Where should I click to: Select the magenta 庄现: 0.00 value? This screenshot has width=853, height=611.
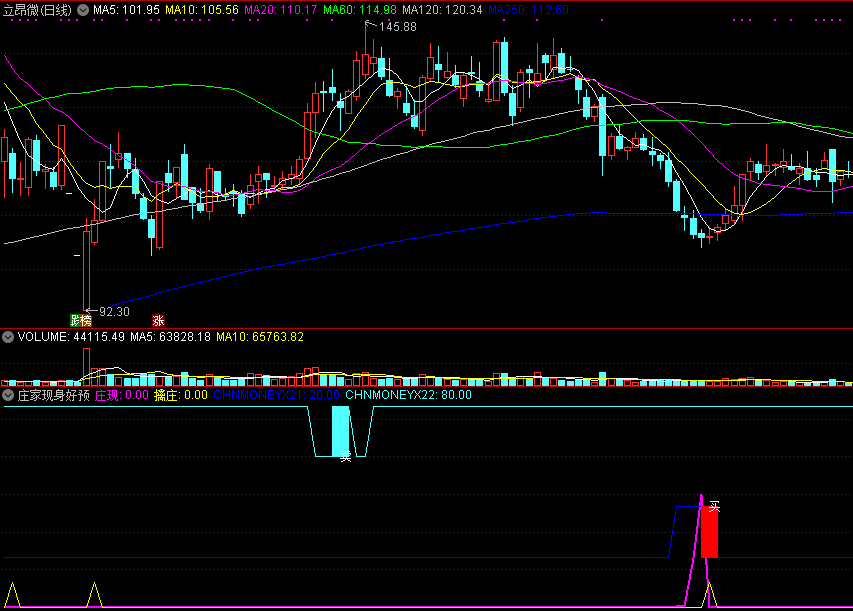[122, 395]
